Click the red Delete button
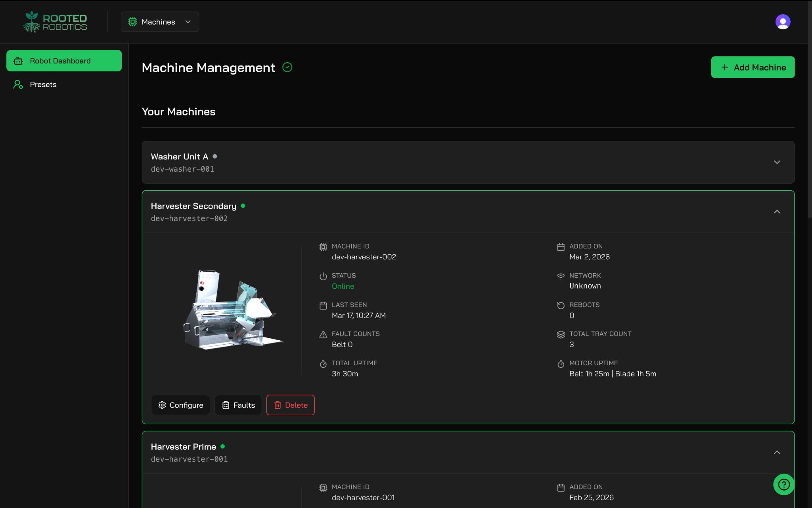The width and height of the screenshot is (812, 508). 290,405
